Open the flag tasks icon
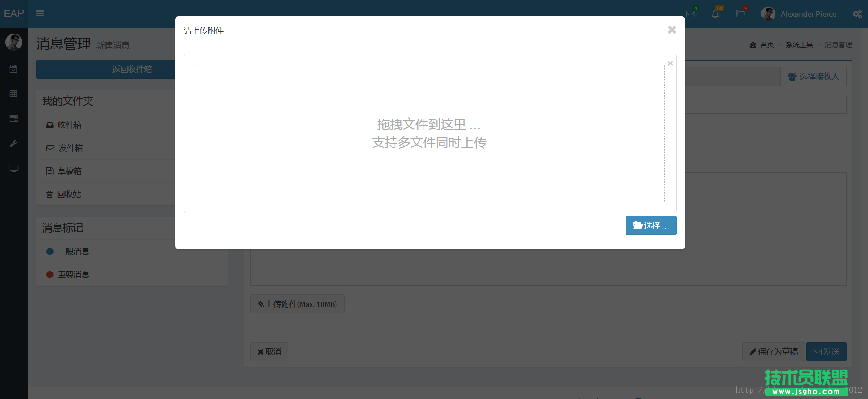 (x=740, y=14)
